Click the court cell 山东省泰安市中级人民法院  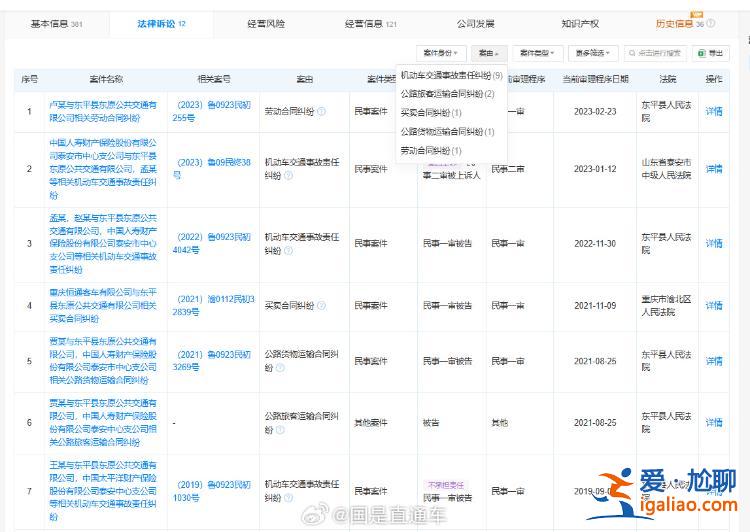pos(666,169)
